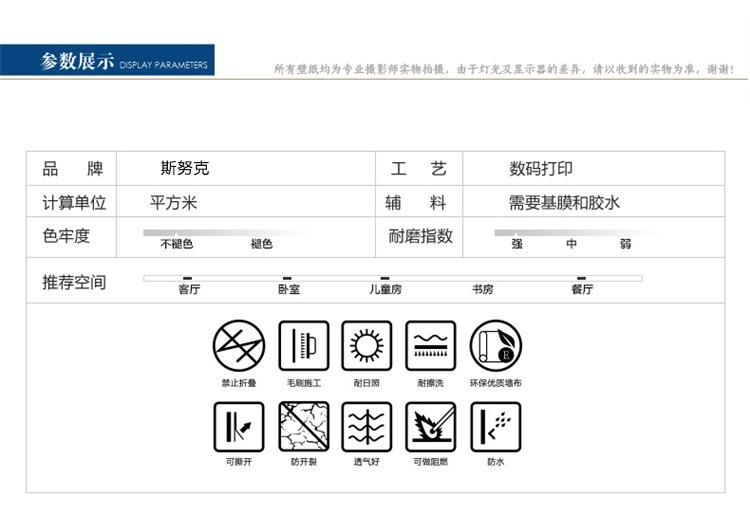The width and height of the screenshot is (750, 532).
Task: Select the 耐磨指数 label
Action: point(420,236)
